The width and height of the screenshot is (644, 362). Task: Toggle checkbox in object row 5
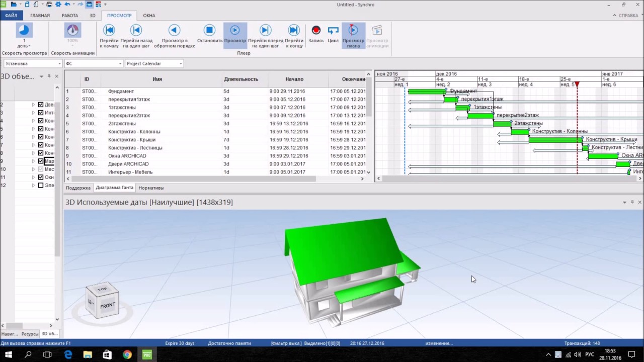[x=41, y=129]
